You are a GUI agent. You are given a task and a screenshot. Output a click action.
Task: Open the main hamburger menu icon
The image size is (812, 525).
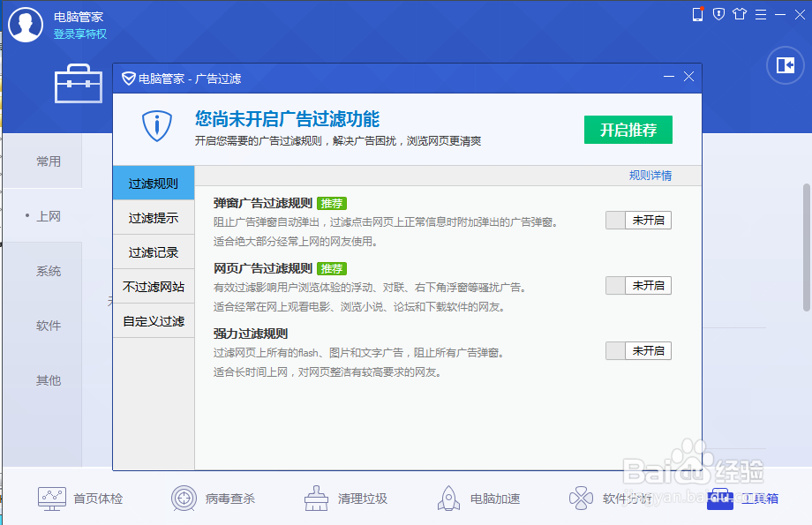(x=760, y=14)
